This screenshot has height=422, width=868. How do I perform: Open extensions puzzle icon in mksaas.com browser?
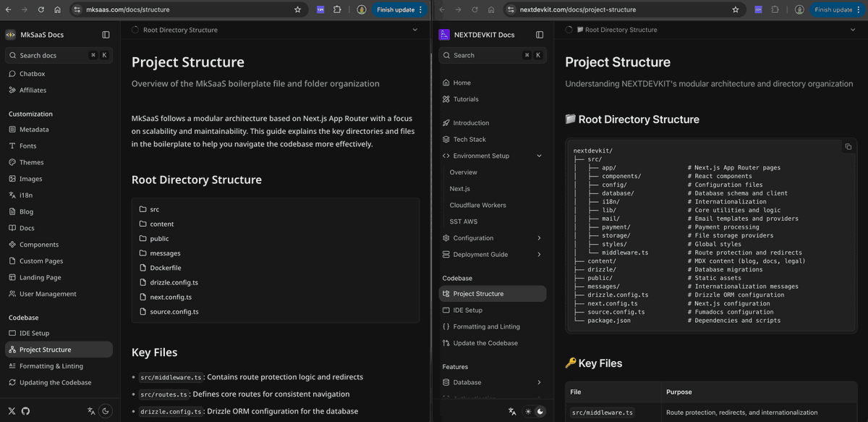[x=337, y=9]
